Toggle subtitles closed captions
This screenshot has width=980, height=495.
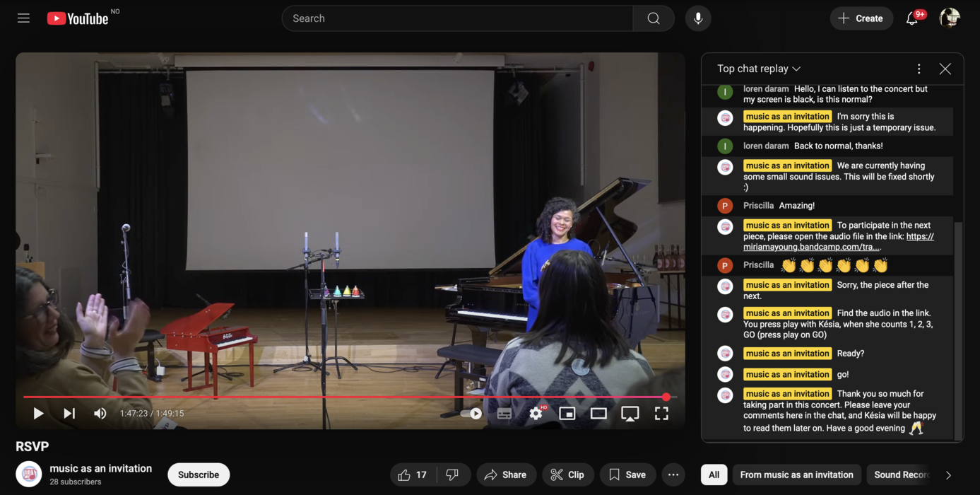(x=504, y=414)
